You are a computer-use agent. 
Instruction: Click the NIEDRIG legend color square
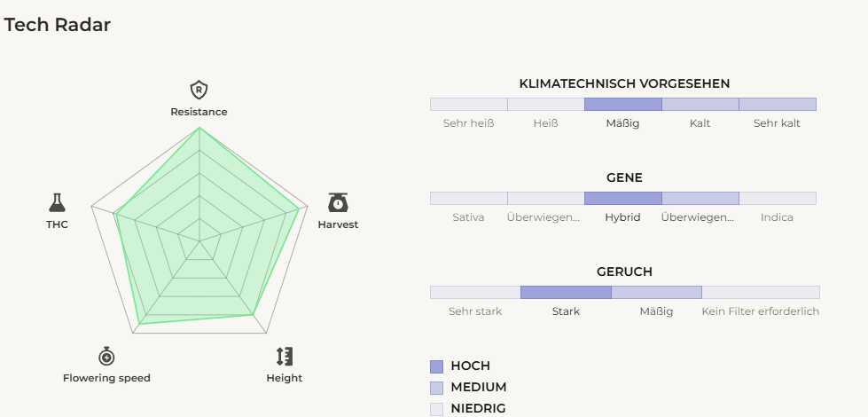pyautogui.click(x=436, y=409)
